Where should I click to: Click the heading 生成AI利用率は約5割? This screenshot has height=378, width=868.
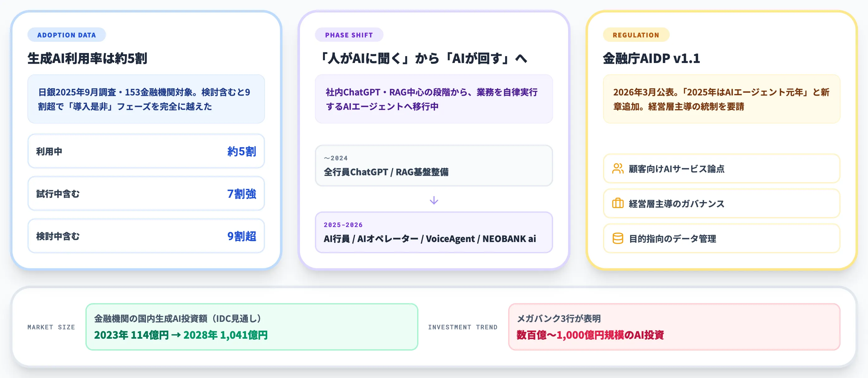(87, 58)
